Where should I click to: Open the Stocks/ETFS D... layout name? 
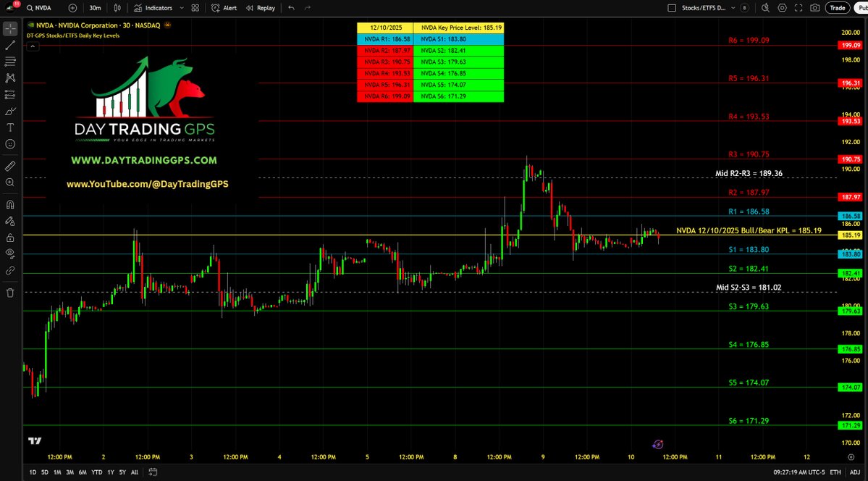click(703, 8)
